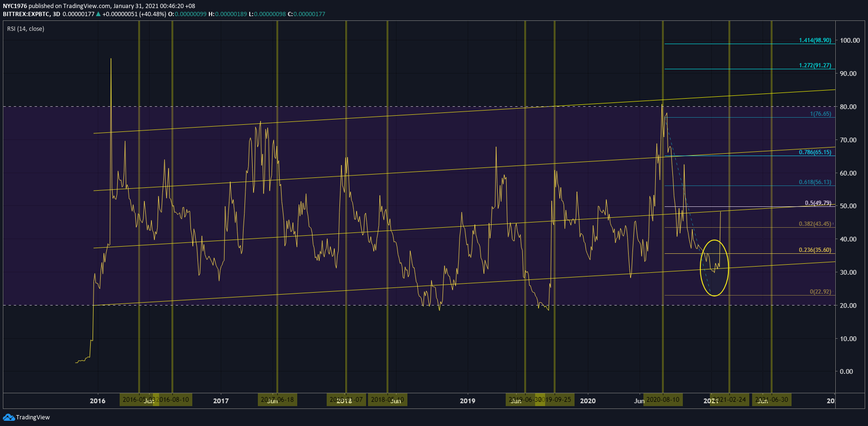The height and width of the screenshot is (426, 868).
Task: Click the 2017 year label on time axis
Action: (221, 401)
